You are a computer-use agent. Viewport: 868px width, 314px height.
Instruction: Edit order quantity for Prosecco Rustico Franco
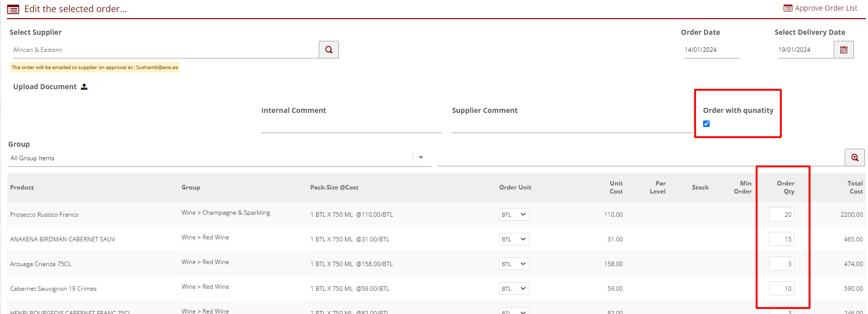(781, 215)
